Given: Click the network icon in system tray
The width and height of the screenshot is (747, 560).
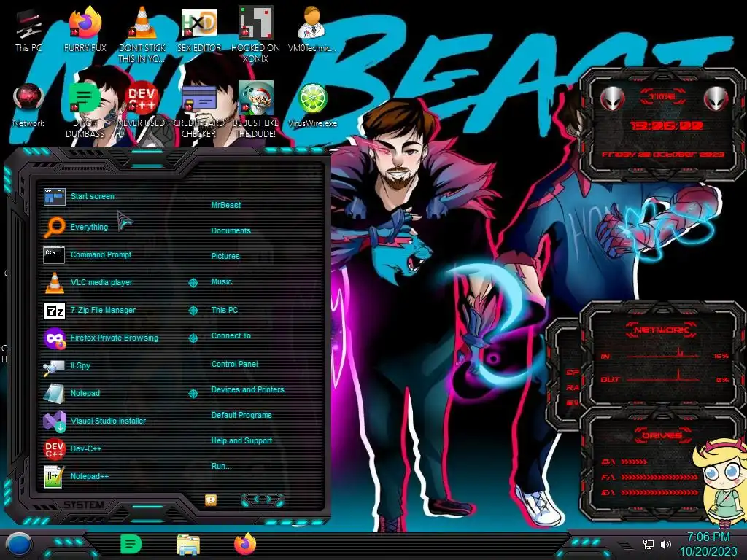Looking at the screenshot, I should click(648, 544).
